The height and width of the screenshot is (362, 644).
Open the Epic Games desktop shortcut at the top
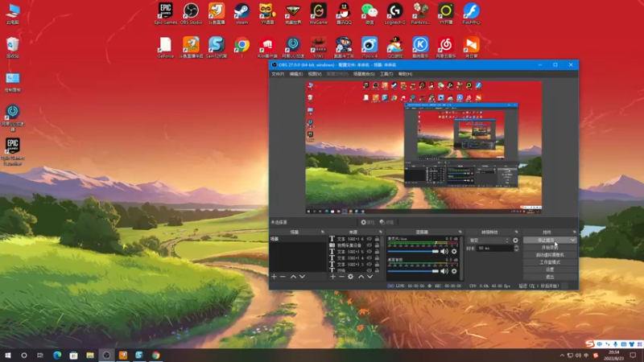click(x=166, y=14)
